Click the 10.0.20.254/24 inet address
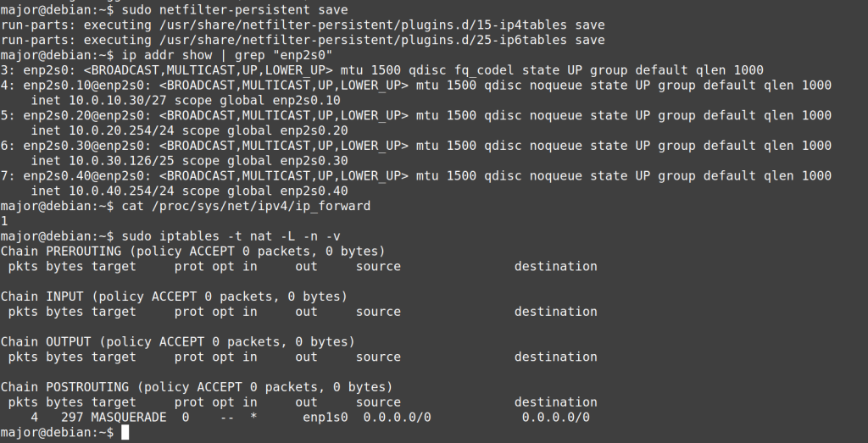Viewport: 868px width, 443px height. pyautogui.click(x=110, y=130)
